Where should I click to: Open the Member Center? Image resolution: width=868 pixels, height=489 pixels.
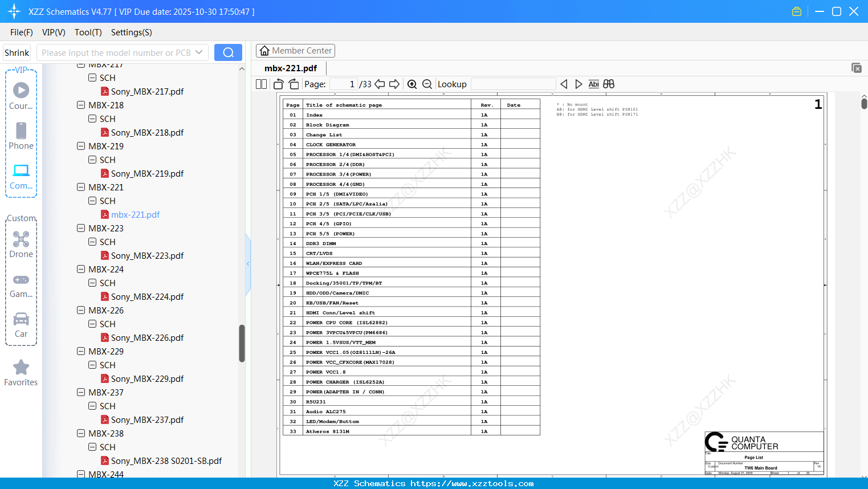295,51
